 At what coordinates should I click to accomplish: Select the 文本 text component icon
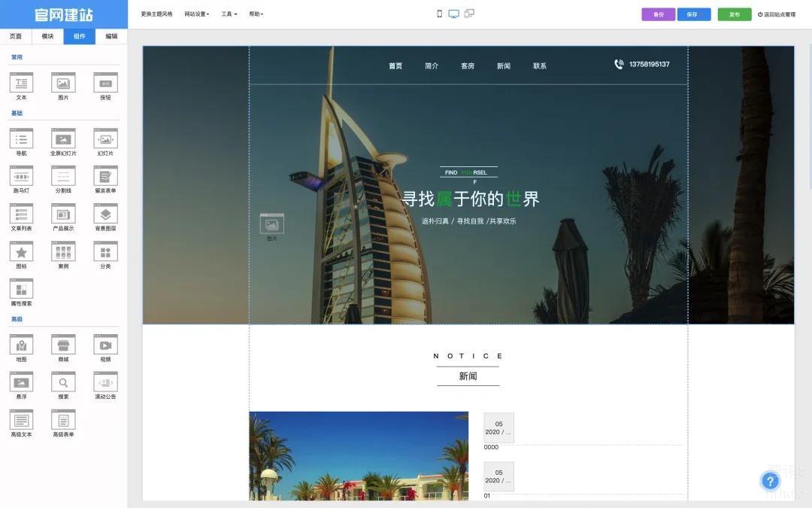(21, 83)
